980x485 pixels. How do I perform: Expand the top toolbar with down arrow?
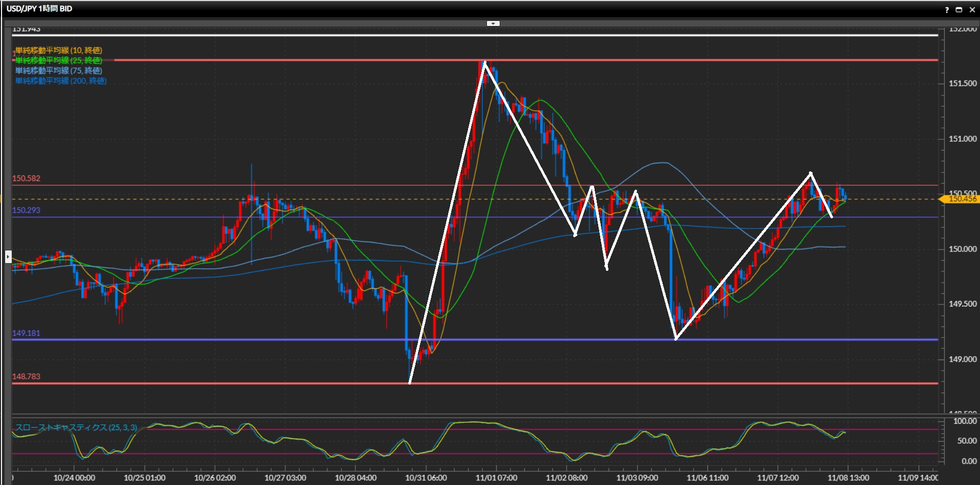(493, 23)
